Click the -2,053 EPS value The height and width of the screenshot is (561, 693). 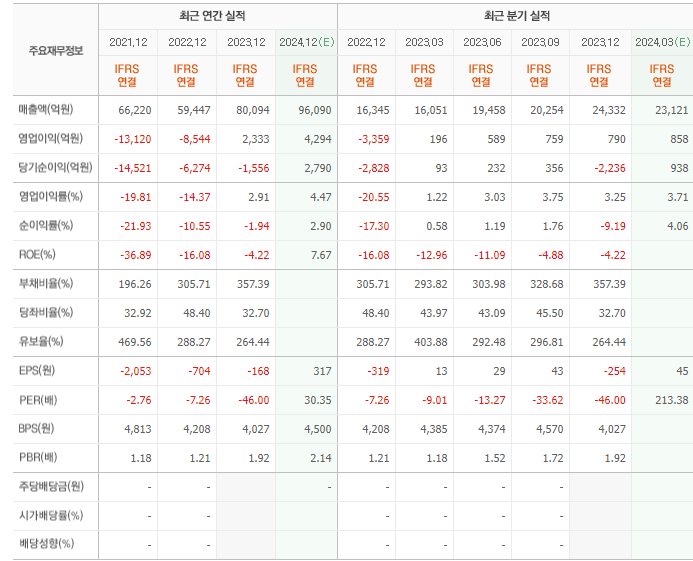point(136,371)
